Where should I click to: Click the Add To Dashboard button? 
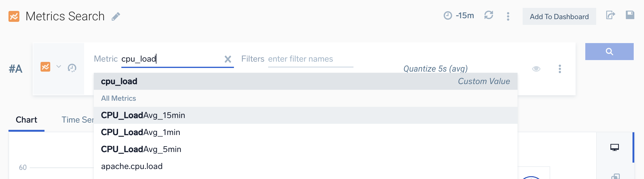[559, 16]
